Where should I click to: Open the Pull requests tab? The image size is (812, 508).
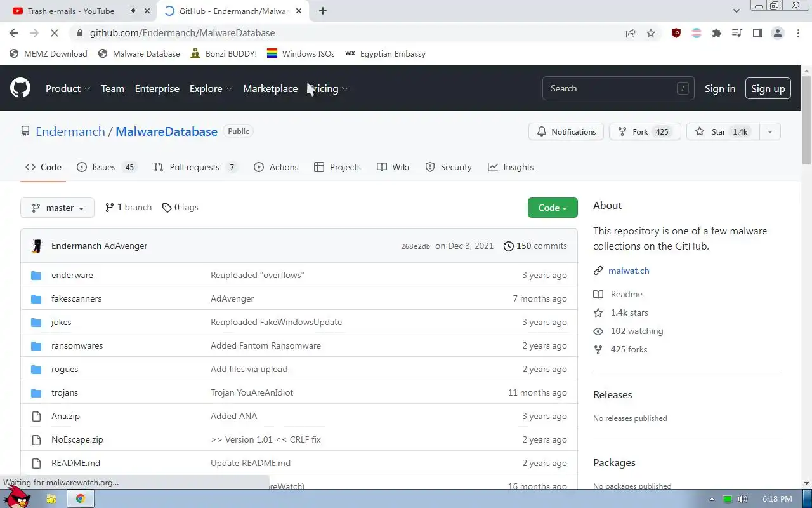tap(195, 167)
